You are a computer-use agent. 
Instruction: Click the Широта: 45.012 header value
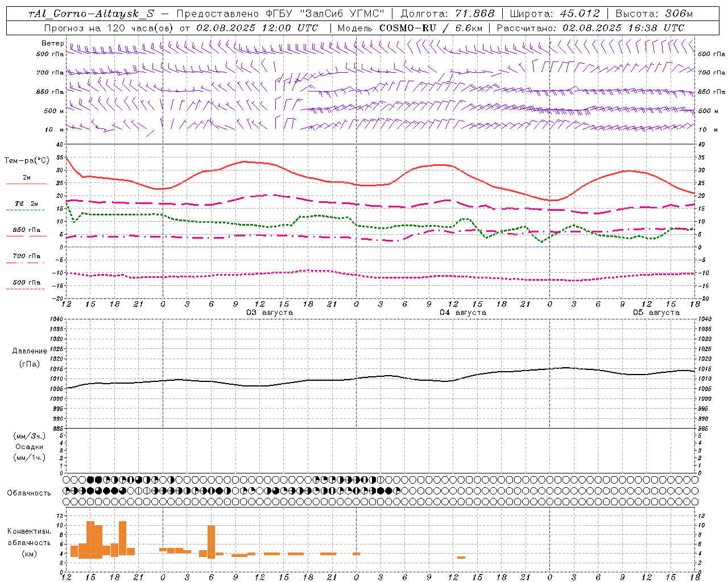point(555,14)
